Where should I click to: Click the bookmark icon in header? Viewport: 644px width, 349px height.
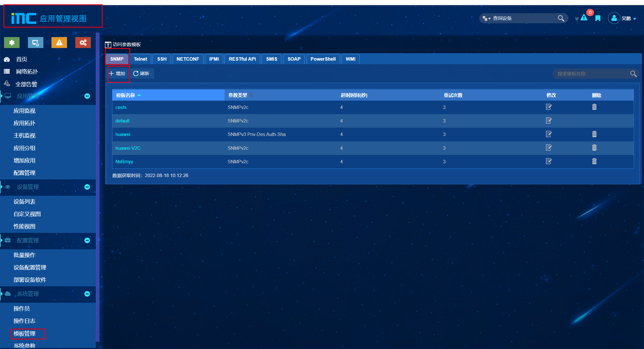(598, 18)
